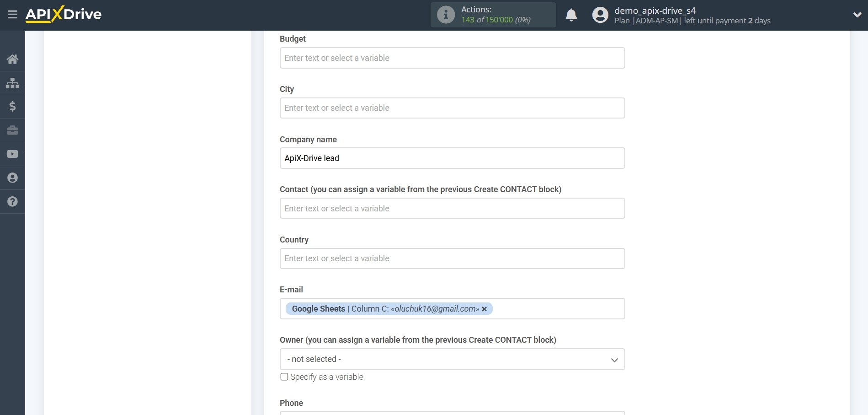Go to the home dashboard icon
868x415 pixels.
click(12, 59)
